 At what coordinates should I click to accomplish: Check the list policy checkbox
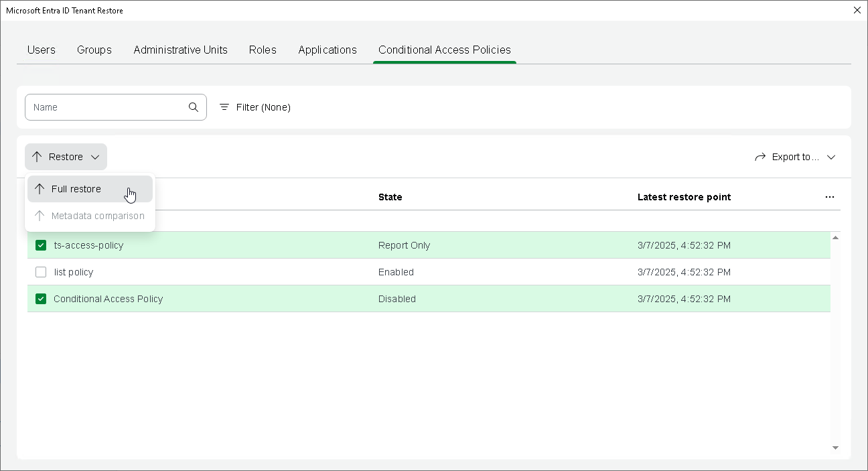coord(41,272)
